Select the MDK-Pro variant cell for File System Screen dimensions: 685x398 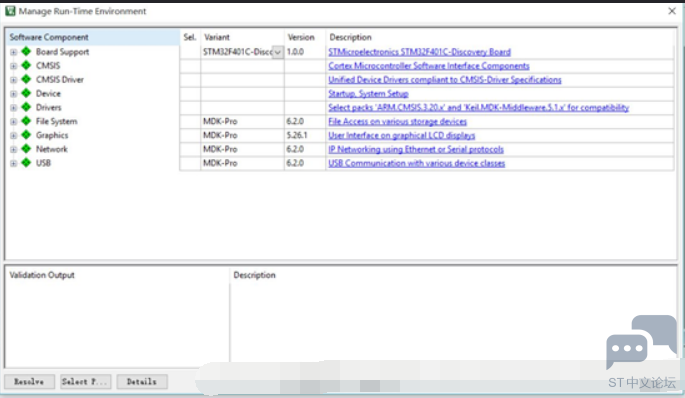(242, 121)
